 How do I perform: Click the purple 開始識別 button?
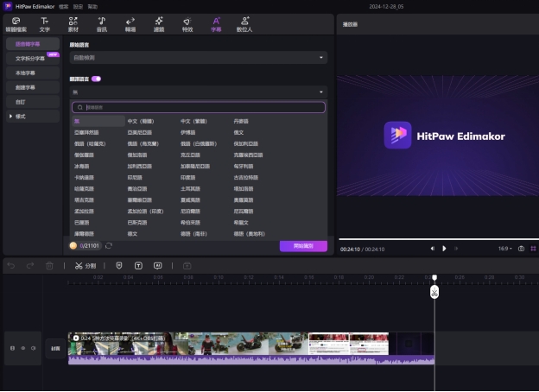pos(303,246)
